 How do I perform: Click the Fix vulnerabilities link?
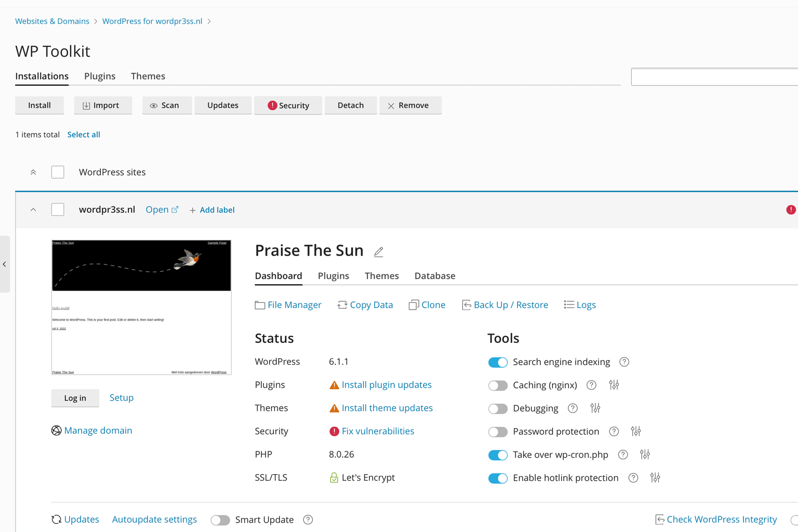pyautogui.click(x=378, y=431)
